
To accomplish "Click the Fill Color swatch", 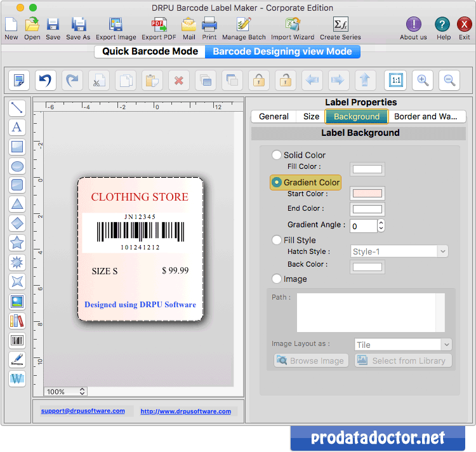I will [x=367, y=169].
